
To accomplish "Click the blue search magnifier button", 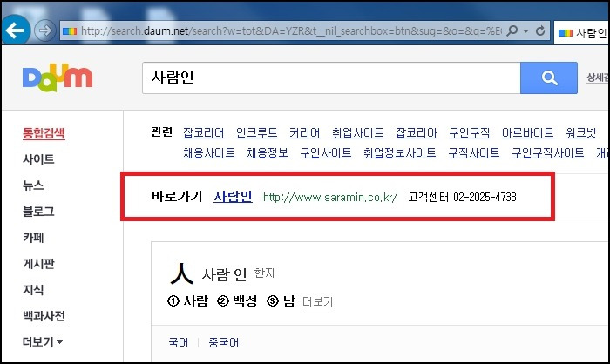I will [x=549, y=78].
